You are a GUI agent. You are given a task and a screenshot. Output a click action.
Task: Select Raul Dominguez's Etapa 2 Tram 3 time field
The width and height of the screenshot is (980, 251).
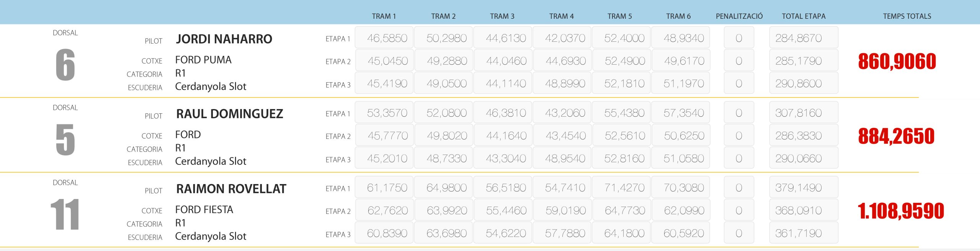click(503, 136)
